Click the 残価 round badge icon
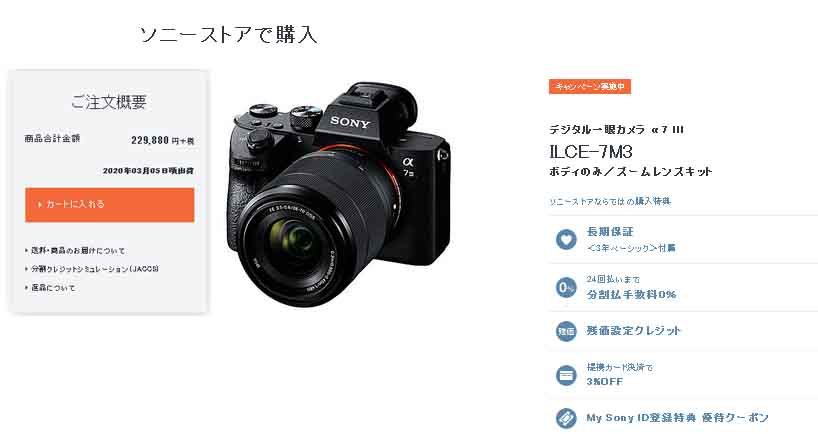The width and height of the screenshot is (818, 434). click(x=566, y=331)
